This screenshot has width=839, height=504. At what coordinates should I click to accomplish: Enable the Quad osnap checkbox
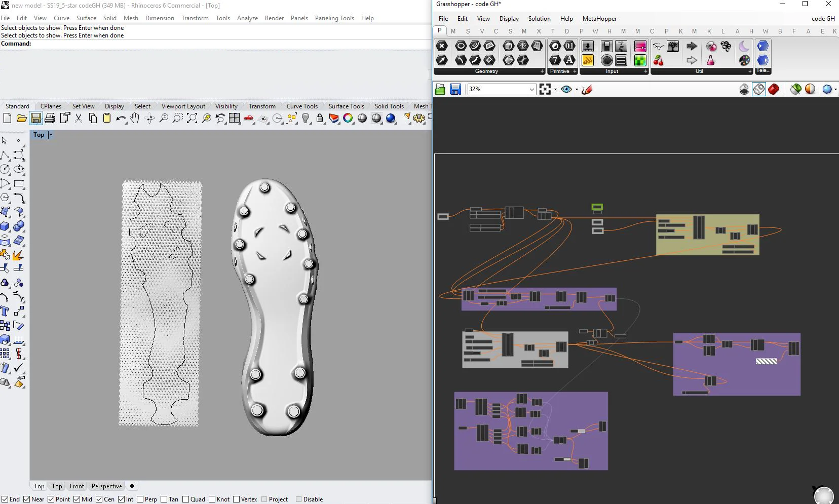185,499
